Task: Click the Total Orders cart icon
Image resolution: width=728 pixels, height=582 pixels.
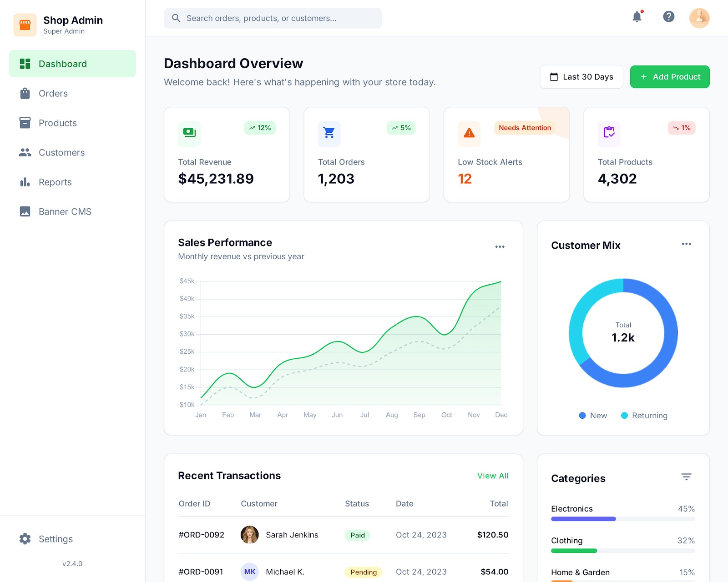Action: tap(329, 134)
